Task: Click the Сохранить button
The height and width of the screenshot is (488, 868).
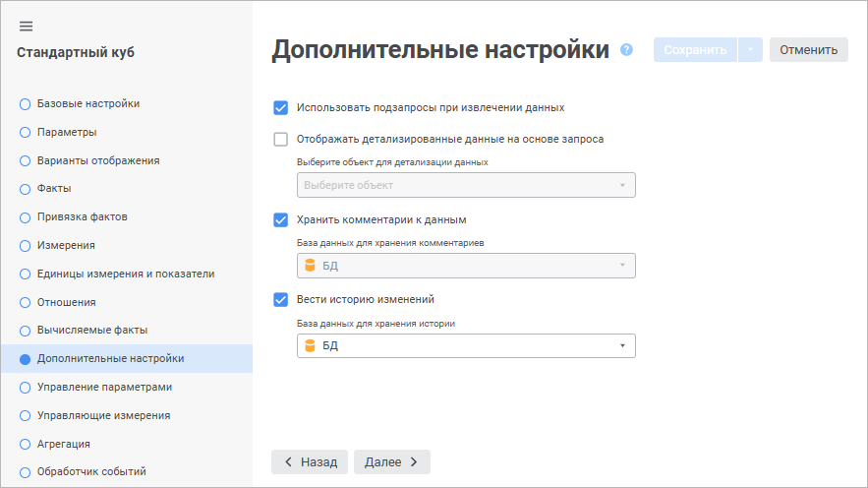Action: [695, 50]
